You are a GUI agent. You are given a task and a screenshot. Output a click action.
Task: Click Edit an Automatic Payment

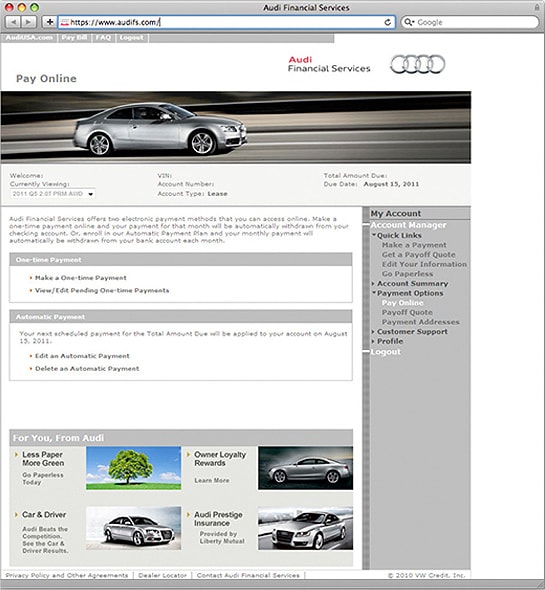click(x=82, y=356)
